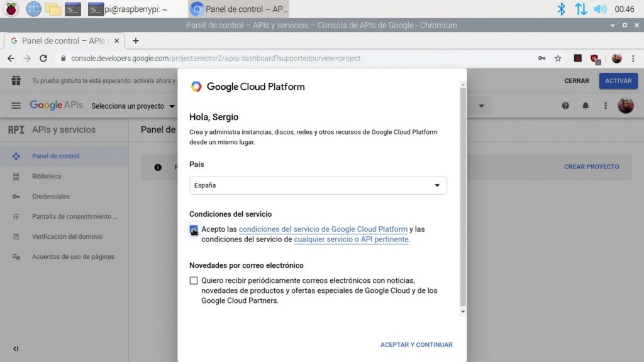Launch the web browser globe icon
The image size is (644, 362).
[33, 9]
